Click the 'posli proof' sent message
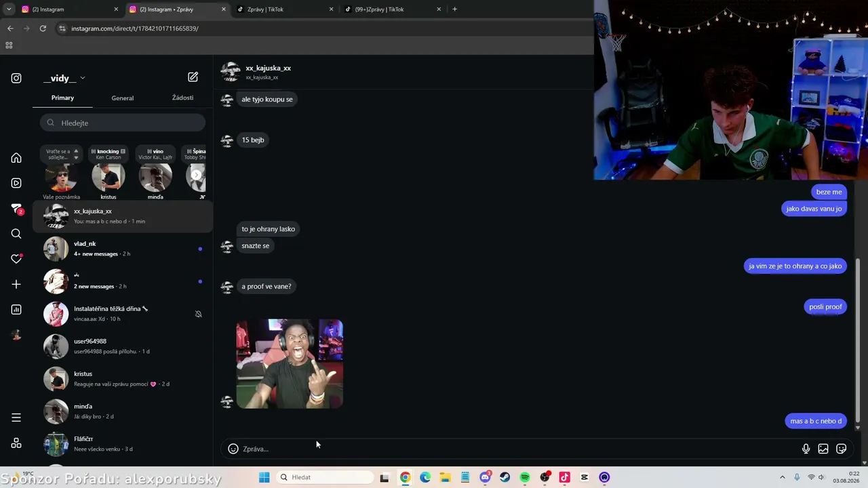This screenshot has width=868, height=488. click(x=825, y=306)
